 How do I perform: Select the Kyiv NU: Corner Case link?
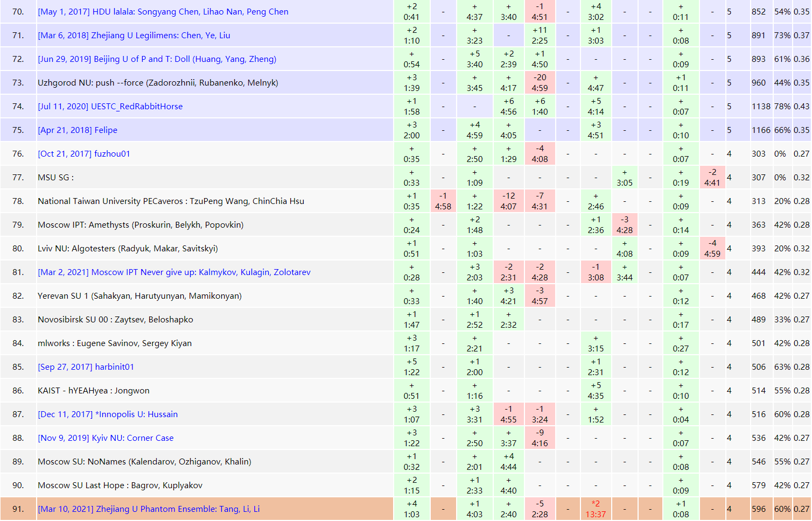(106, 438)
